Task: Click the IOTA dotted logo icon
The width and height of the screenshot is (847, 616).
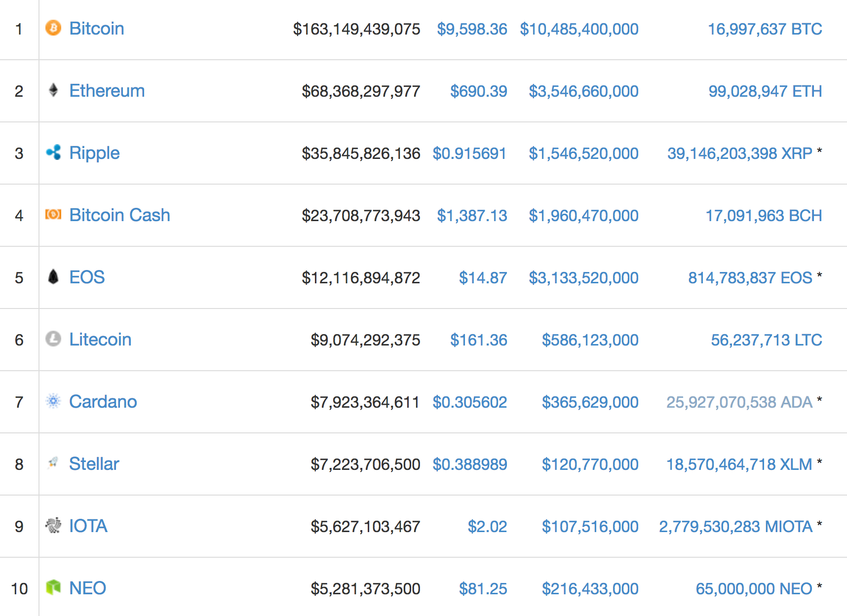Action: [53, 525]
